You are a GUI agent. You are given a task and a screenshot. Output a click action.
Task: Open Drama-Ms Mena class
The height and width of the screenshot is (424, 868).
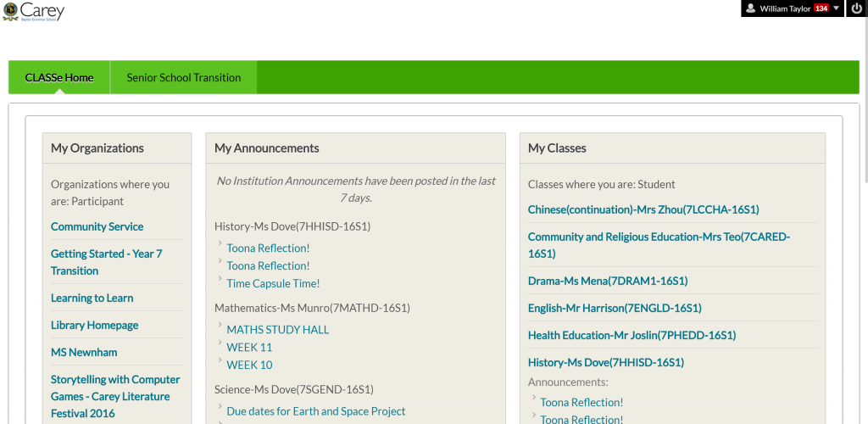click(608, 282)
